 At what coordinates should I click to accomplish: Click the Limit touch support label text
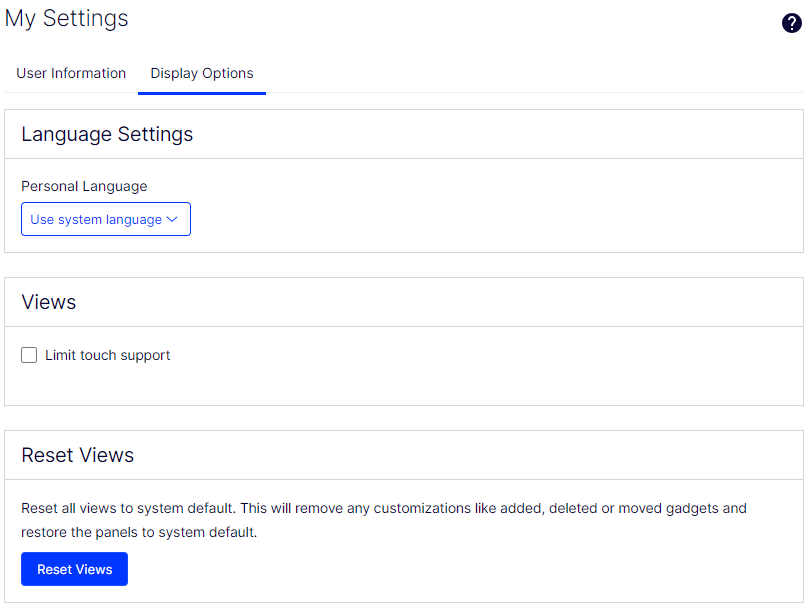(107, 355)
